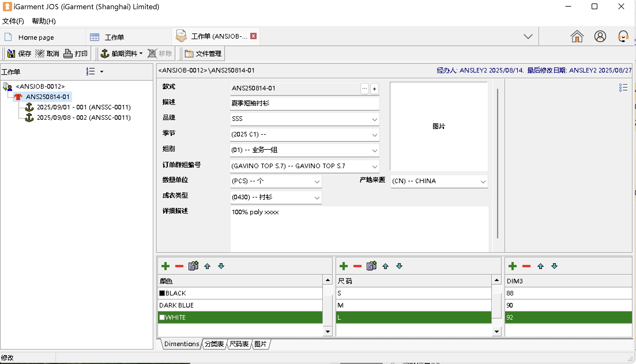The width and height of the screenshot is (636, 364).
Task: Open the user account icon at top right
Action: point(600,37)
